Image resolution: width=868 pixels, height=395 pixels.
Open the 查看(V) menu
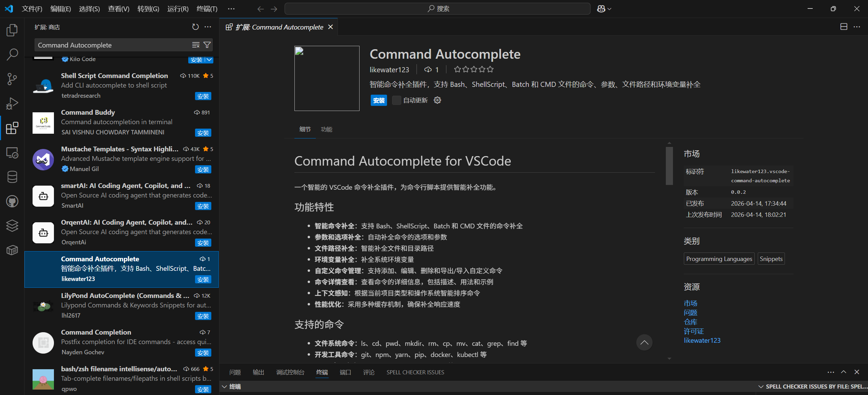pos(118,9)
